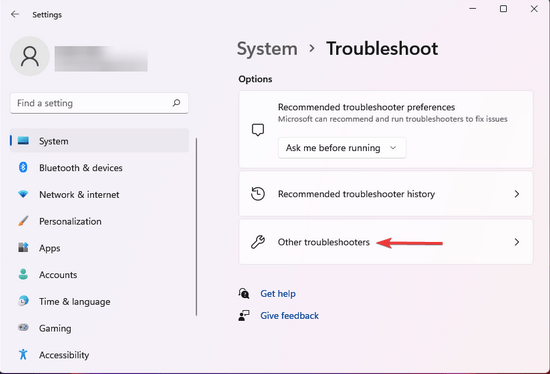
Task: Open Accounts settings category
Action: pos(99,274)
